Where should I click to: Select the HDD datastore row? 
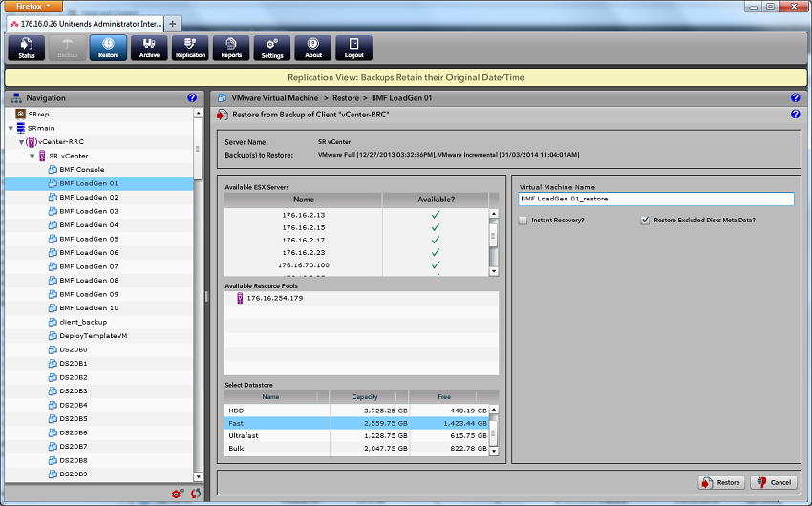[357, 411]
